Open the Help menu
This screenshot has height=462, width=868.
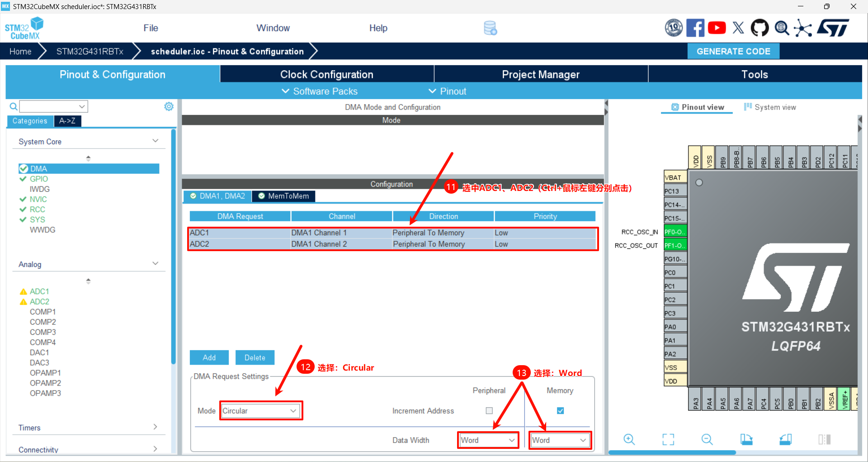tap(378, 28)
